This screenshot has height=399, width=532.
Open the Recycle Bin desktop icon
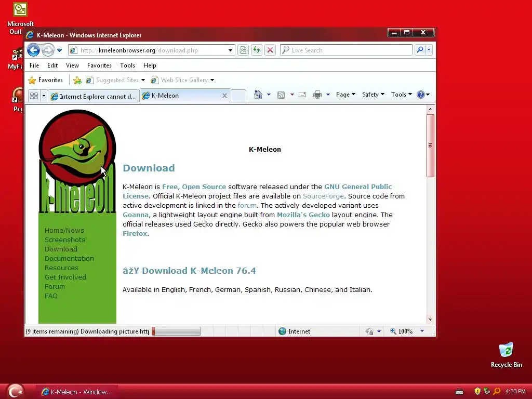(506, 355)
